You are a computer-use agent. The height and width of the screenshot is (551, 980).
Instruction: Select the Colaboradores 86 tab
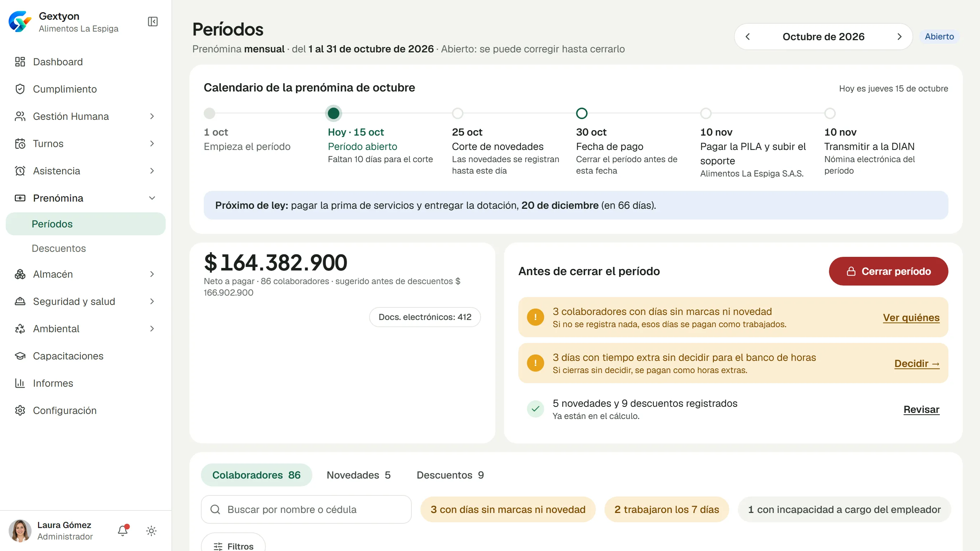[256, 475]
